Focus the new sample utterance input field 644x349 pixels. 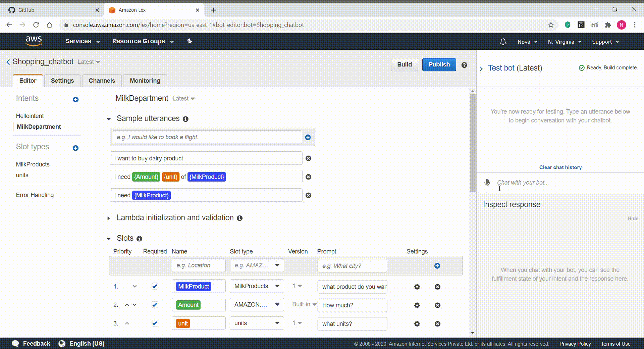click(x=207, y=137)
